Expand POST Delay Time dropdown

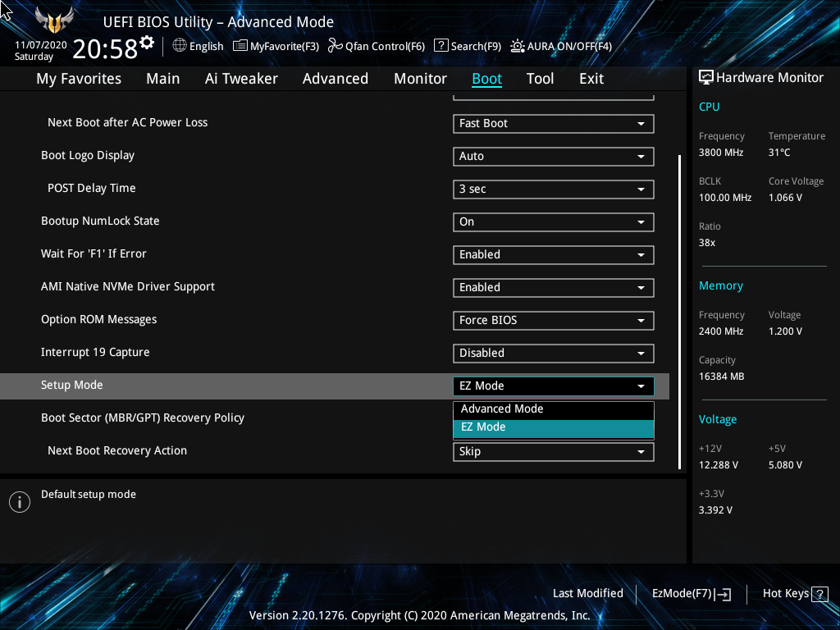coord(554,189)
